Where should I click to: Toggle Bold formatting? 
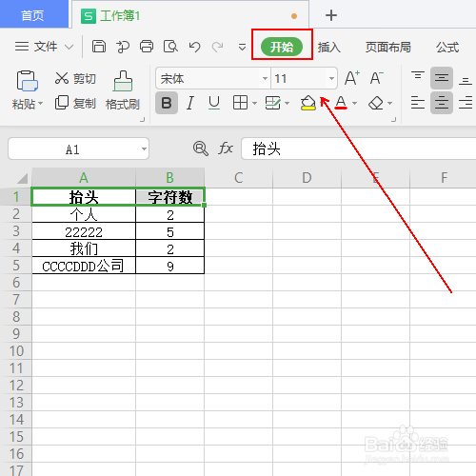167,103
